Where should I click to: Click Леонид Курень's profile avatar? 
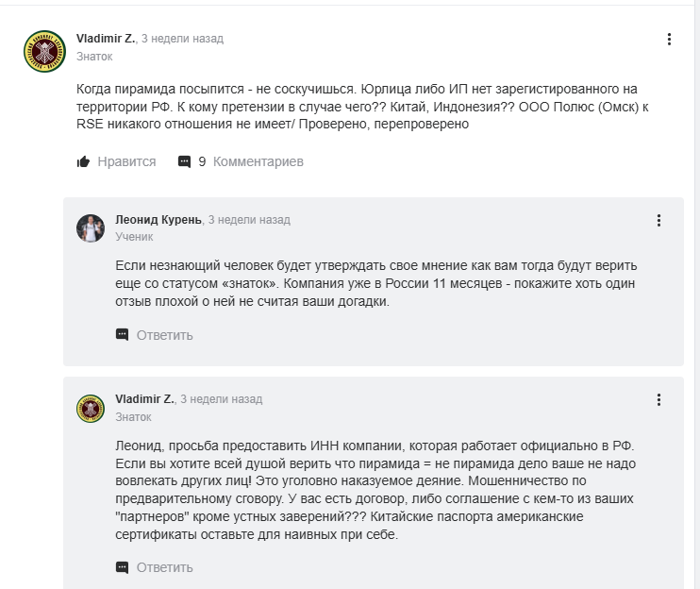(x=91, y=228)
